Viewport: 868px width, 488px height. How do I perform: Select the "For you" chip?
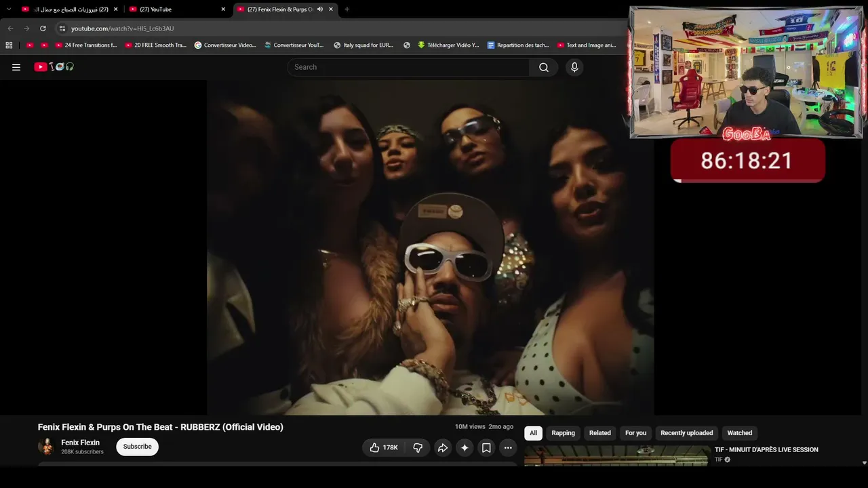click(x=635, y=433)
